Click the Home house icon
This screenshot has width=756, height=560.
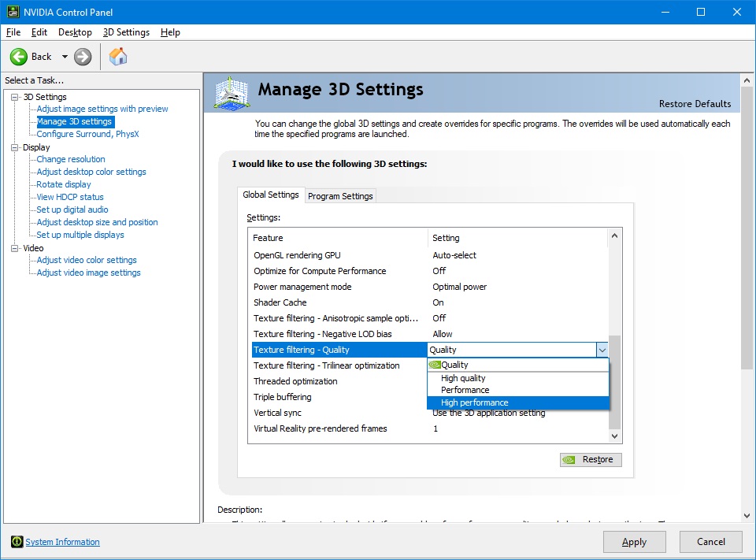118,57
